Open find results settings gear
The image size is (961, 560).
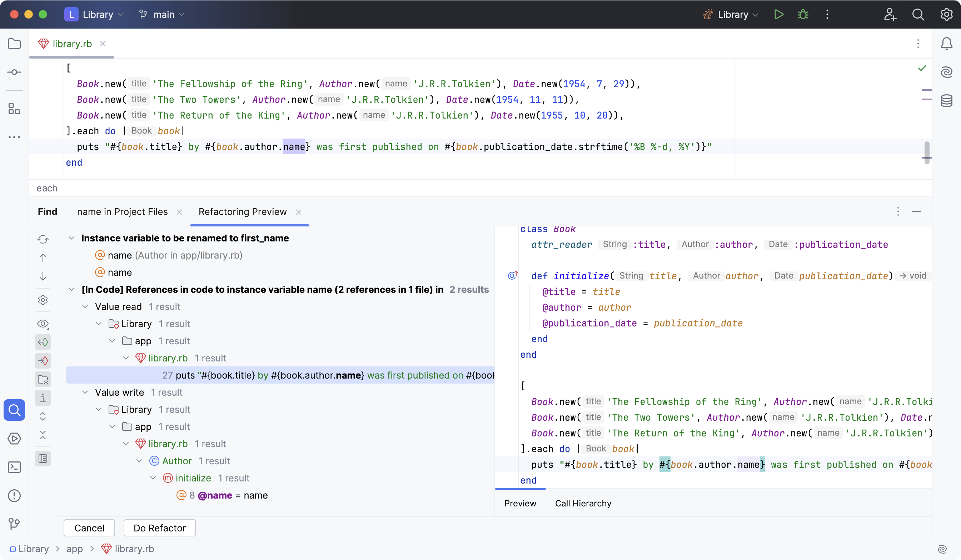pos(43,300)
